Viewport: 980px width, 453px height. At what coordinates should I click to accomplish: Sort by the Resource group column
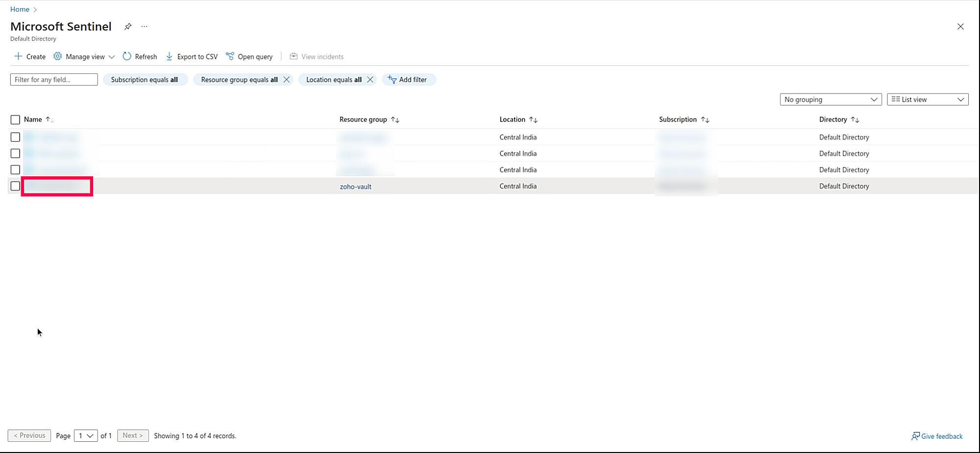[369, 119]
